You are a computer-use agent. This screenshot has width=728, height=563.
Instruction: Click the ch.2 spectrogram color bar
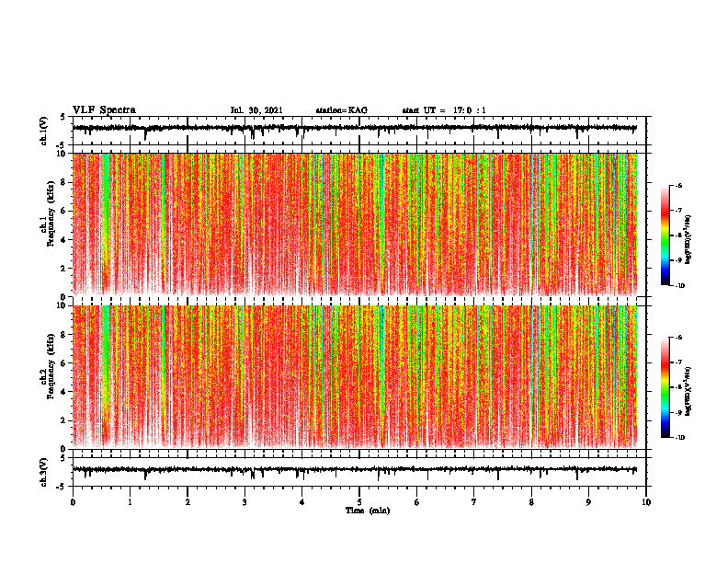(665, 387)
